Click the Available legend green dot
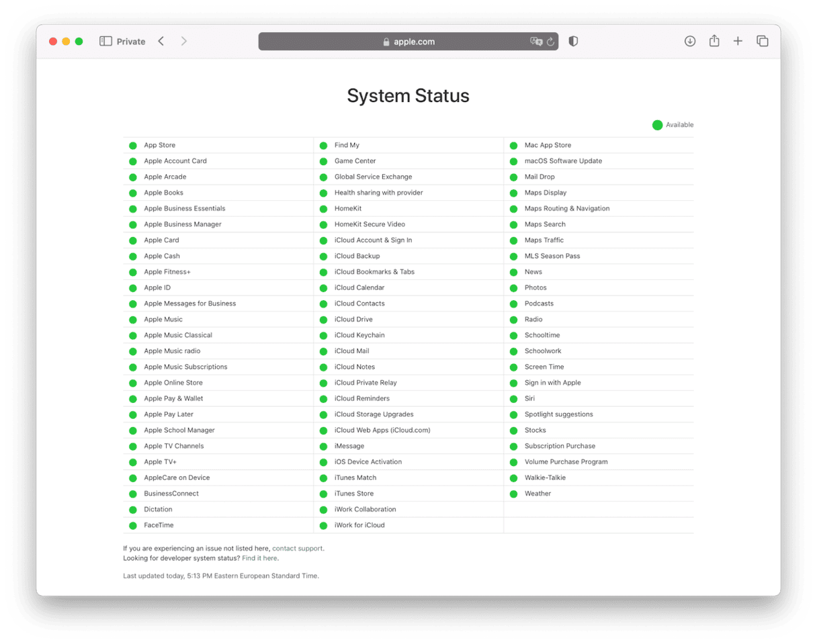This screenshot has width=817, height=644. pyautogui.click(x=657, y=125)
